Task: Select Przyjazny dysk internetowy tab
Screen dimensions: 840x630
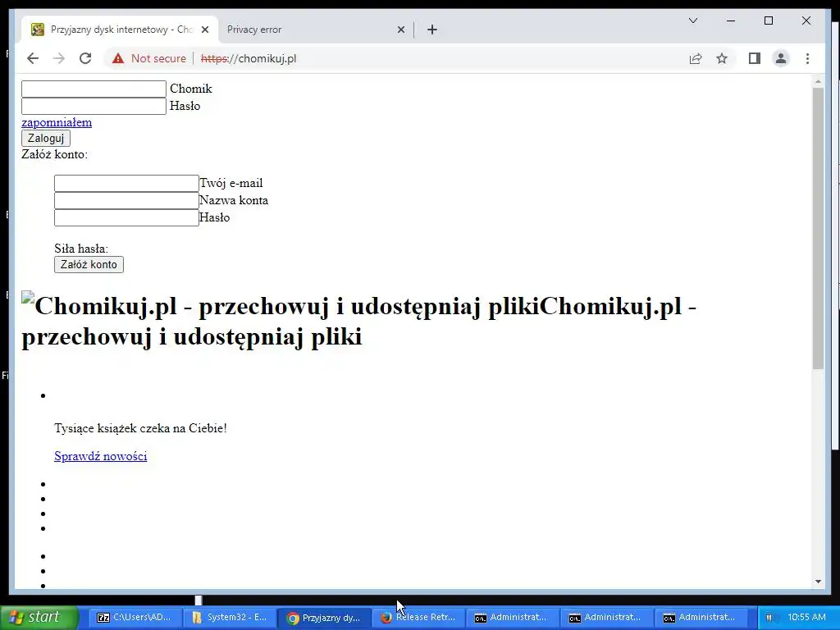Action: [121, 30]
